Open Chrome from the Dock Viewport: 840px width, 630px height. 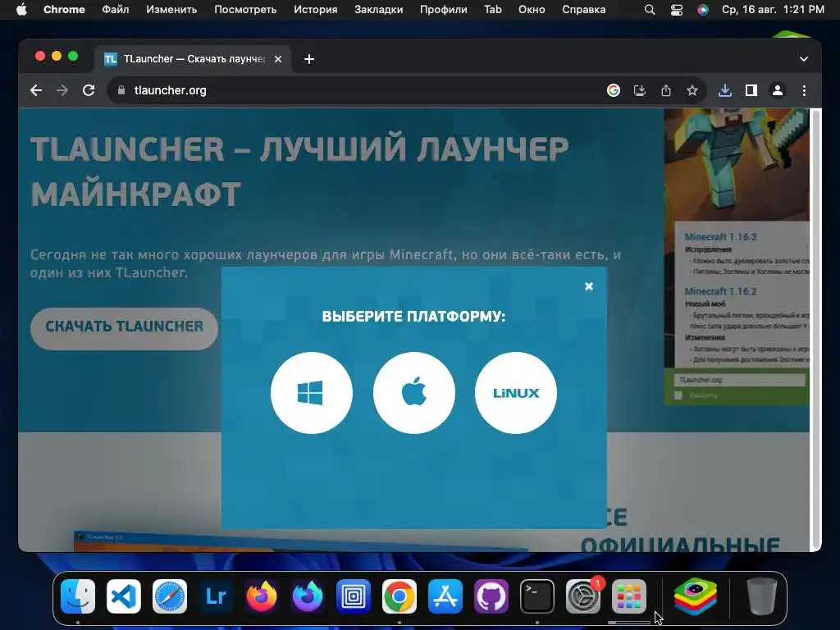coord(399,596)
